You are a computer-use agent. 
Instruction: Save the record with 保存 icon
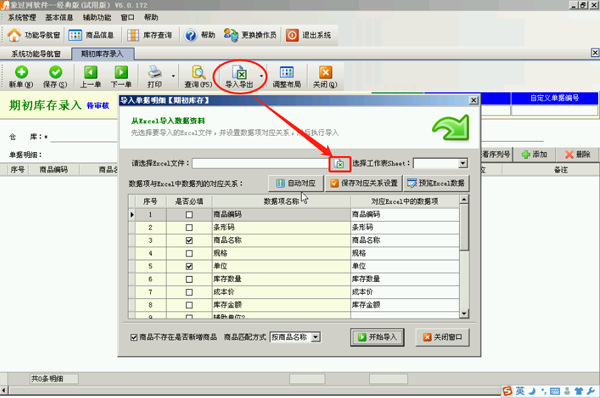pos(55,72)
